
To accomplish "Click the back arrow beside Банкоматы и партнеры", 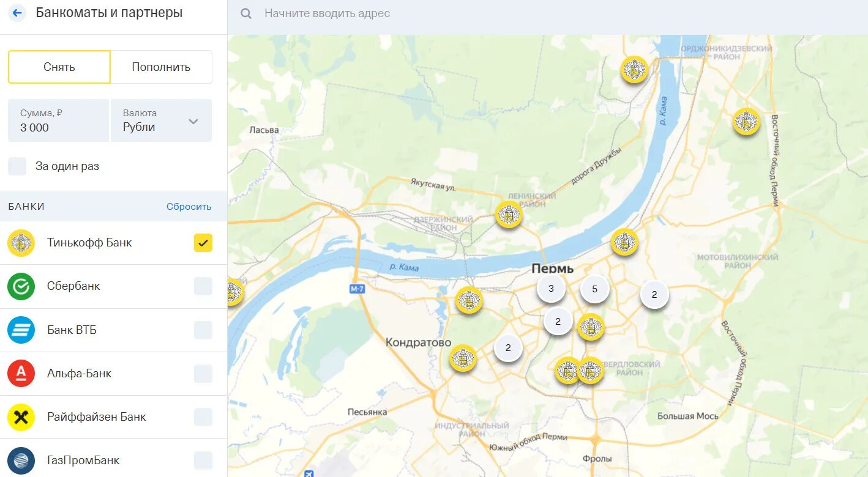I will [17, 13].
